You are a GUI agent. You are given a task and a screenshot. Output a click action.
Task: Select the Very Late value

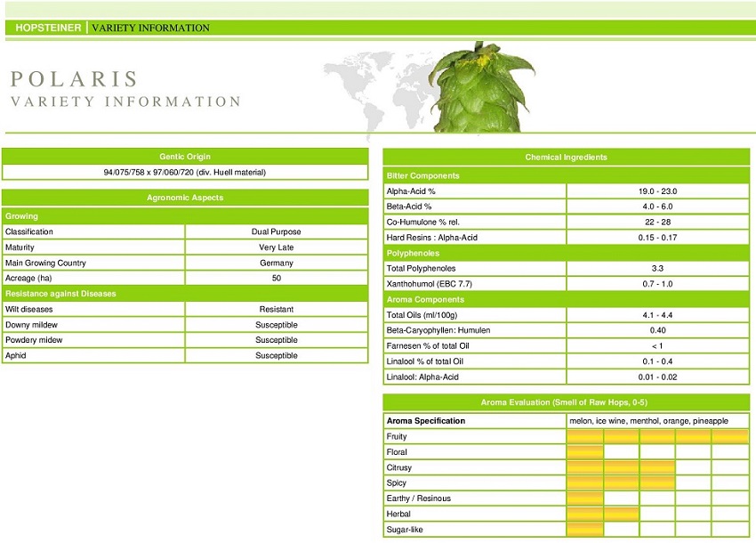click(x=277, y=247)
